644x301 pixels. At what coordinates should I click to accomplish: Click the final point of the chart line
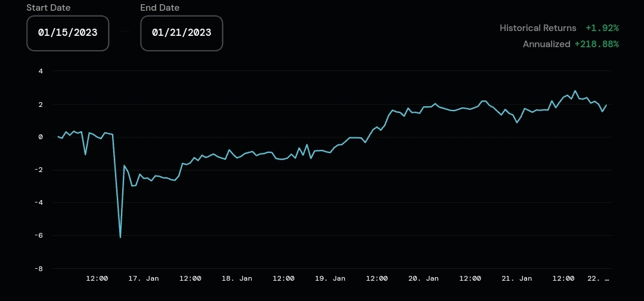(606, 105)
